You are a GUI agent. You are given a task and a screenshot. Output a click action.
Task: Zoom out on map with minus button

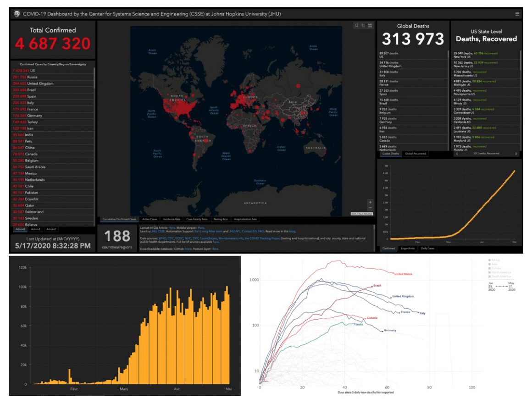click(370, 208)
